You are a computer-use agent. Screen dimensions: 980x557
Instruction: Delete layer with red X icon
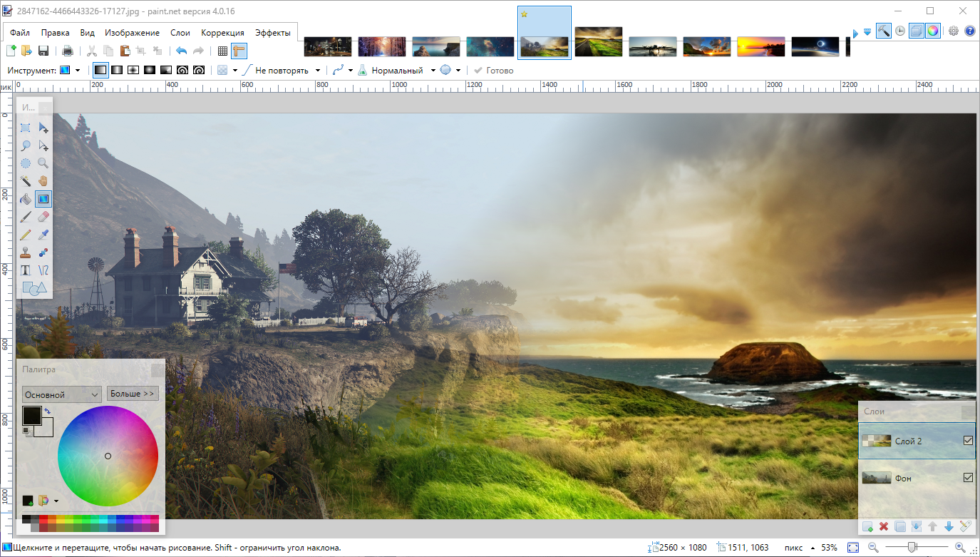click(x=884, y=526)
